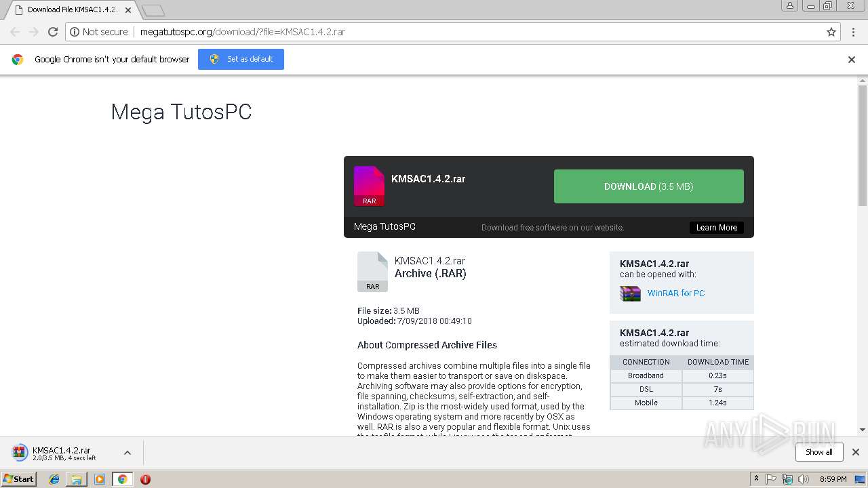Click the page icon on the browser tab
Screen dimensions: 868x488
[19, 10]
